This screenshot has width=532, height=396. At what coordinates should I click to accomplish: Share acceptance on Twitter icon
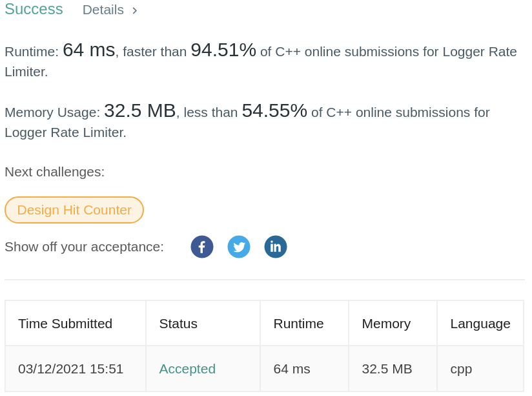pyautogui.click(x=239, y=247)
